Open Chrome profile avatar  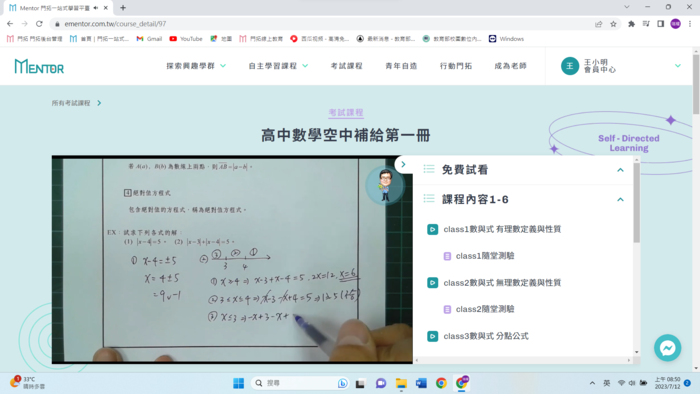(675, 24)
